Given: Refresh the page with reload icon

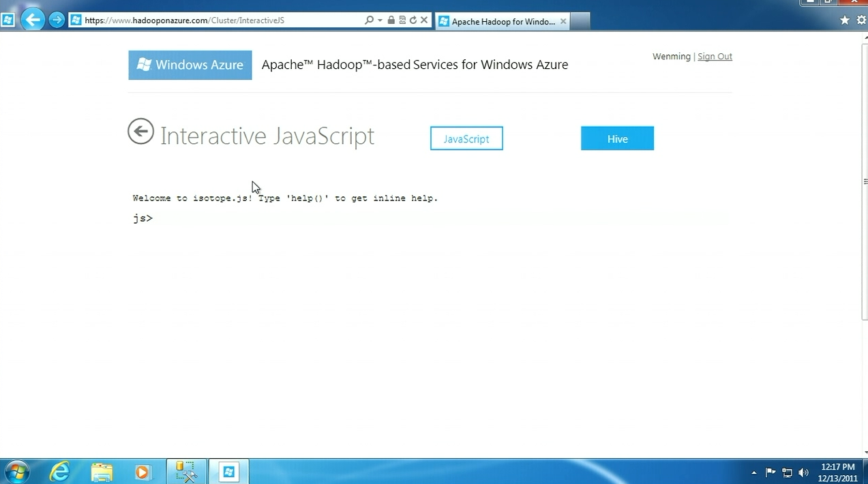Looking at the screenshot, I should pyautogui.click(x=413, y=20).
